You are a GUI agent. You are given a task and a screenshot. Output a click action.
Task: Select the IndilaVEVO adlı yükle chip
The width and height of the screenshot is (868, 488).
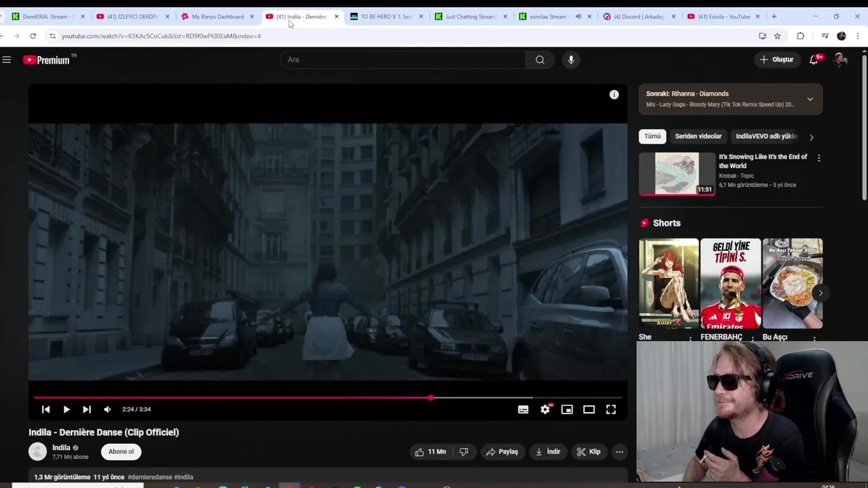pos(766,136)
